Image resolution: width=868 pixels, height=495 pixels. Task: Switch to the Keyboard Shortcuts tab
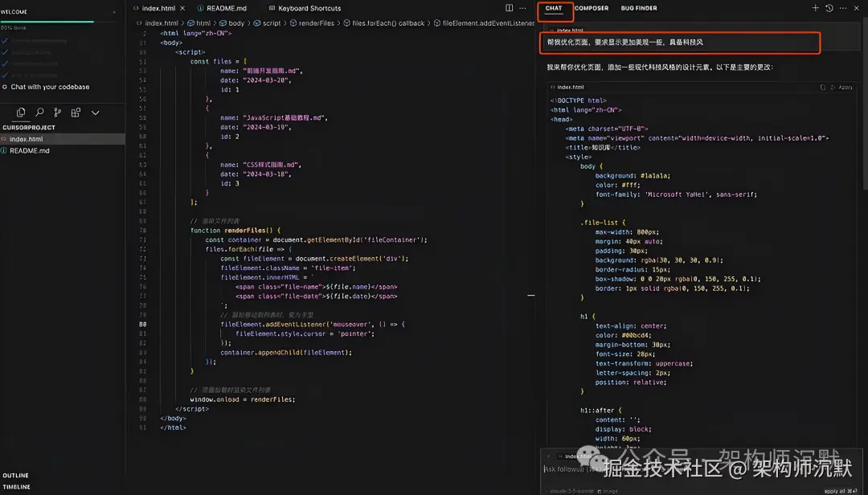(305, 8)
